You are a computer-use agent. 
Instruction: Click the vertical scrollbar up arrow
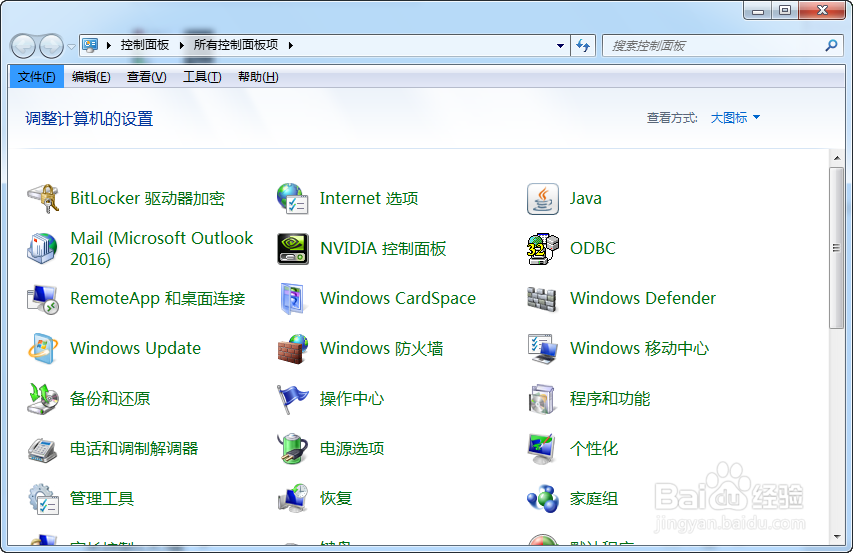pyautogui.click(x=837, y=158)
